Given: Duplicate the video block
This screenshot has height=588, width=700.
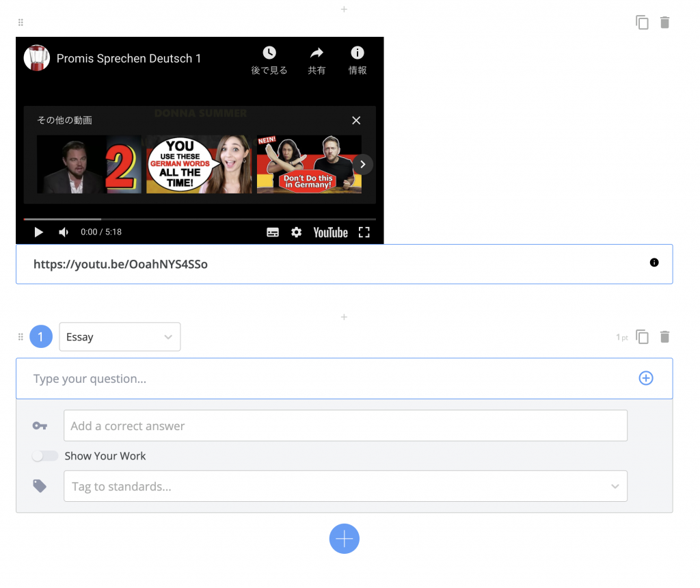Looking at the screenshot, I should click(643, 23).
